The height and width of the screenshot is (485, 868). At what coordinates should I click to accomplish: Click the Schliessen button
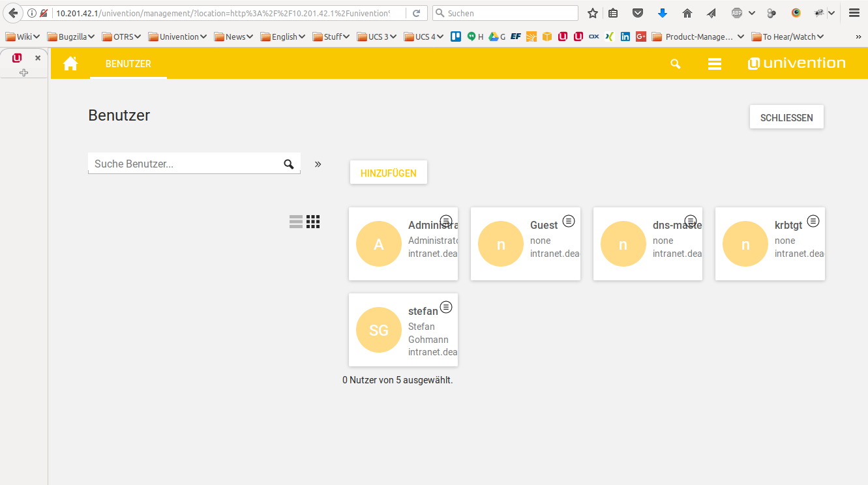786,117
